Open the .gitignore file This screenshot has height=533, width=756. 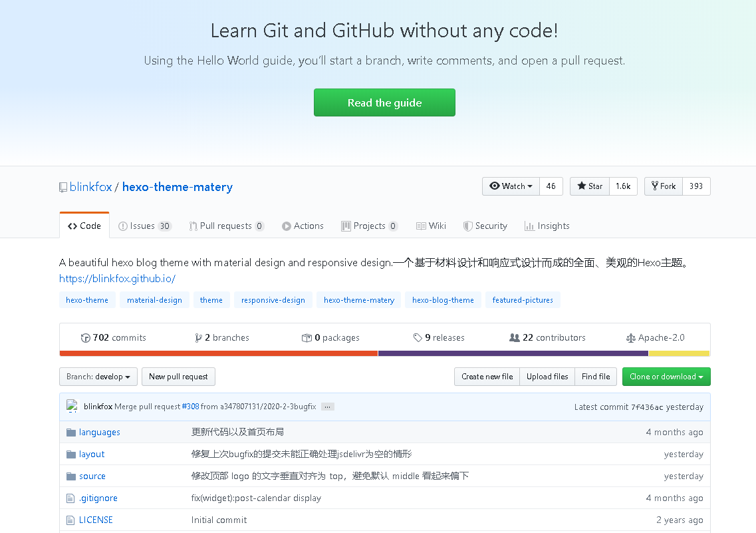point(98,498)
